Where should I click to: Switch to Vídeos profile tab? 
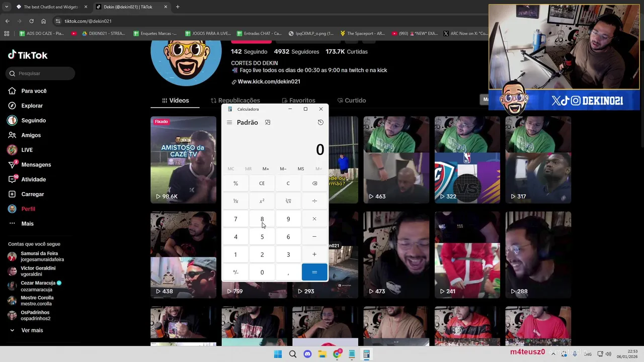pos(175,101)
